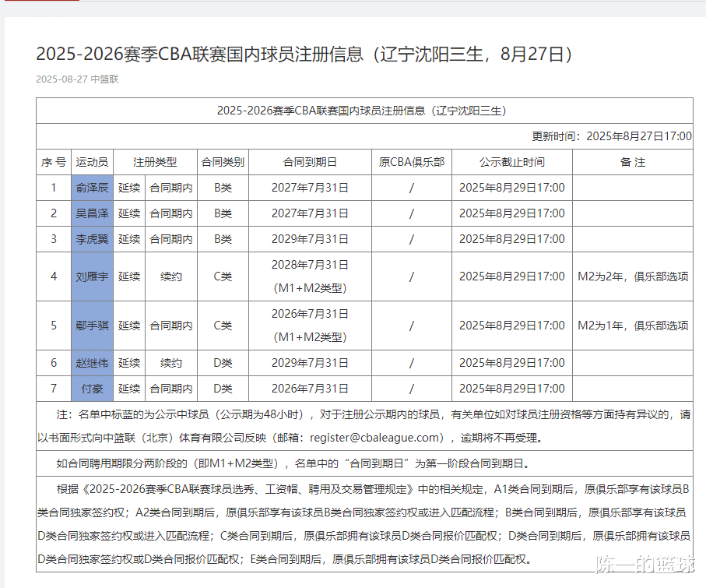
Task: Select player name 吴昌泽
Action: (x=92, y=213)
